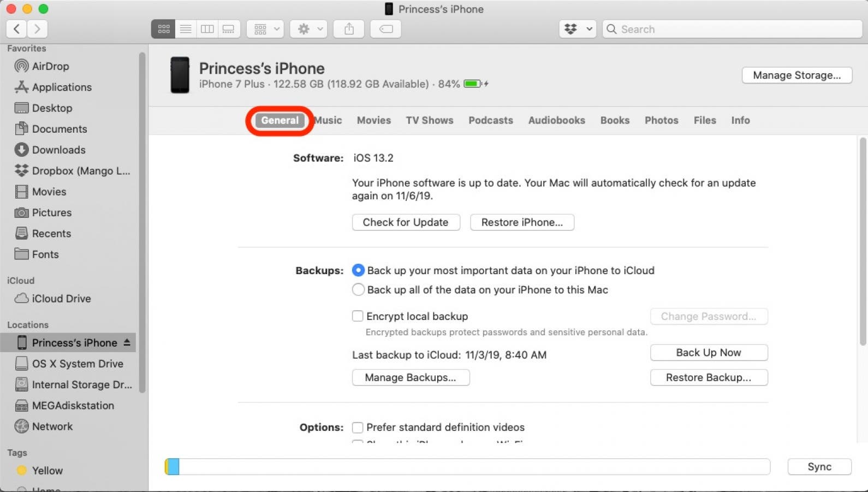Click the Sync button
This screenshot has width=868, height=492.
click(x=819, y=467)
